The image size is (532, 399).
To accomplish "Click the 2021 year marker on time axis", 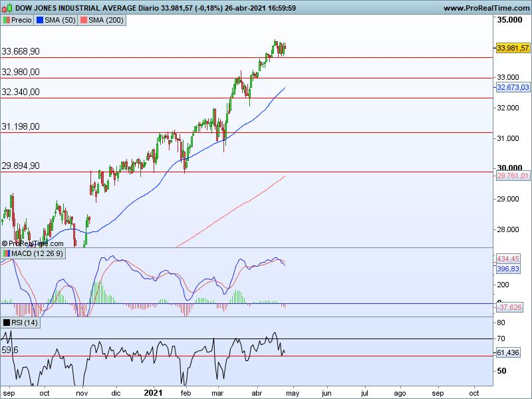I will click(153, 393).
